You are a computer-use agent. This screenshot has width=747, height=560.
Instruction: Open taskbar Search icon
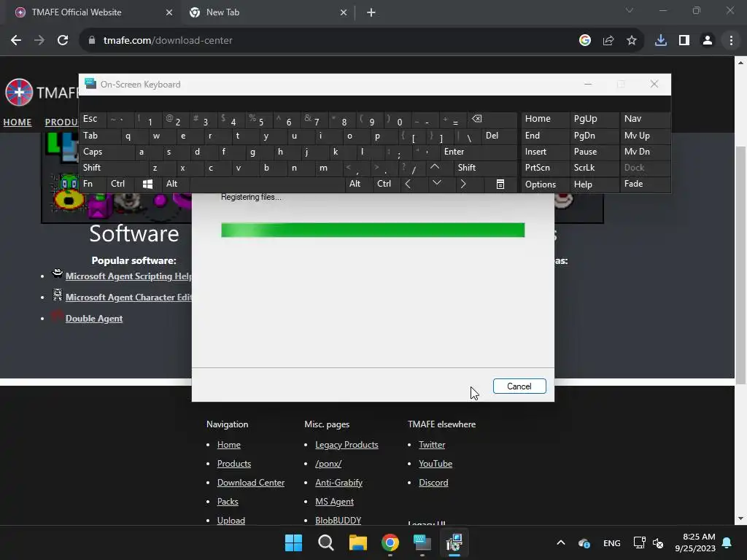(x=326, y=542)
